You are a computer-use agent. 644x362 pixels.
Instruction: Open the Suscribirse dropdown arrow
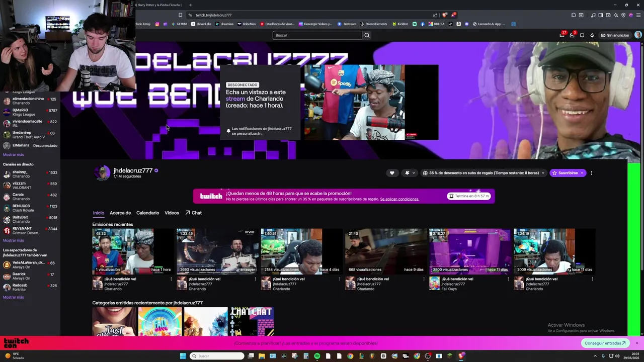coord(582,173)
